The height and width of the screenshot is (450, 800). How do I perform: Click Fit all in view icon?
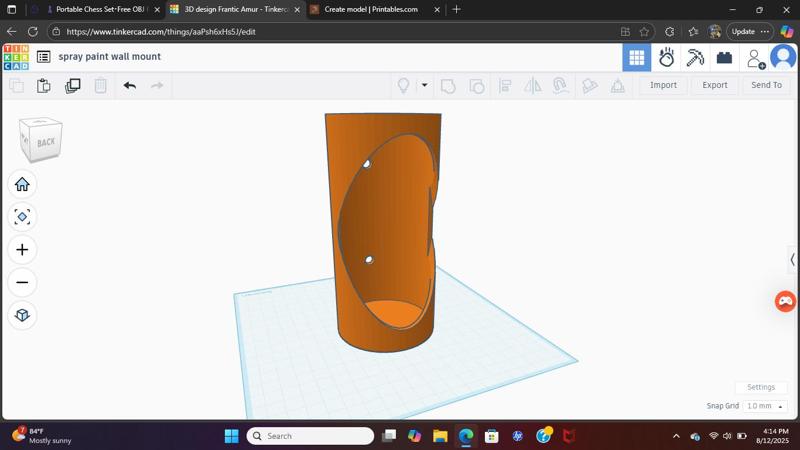tap(22, 217)
